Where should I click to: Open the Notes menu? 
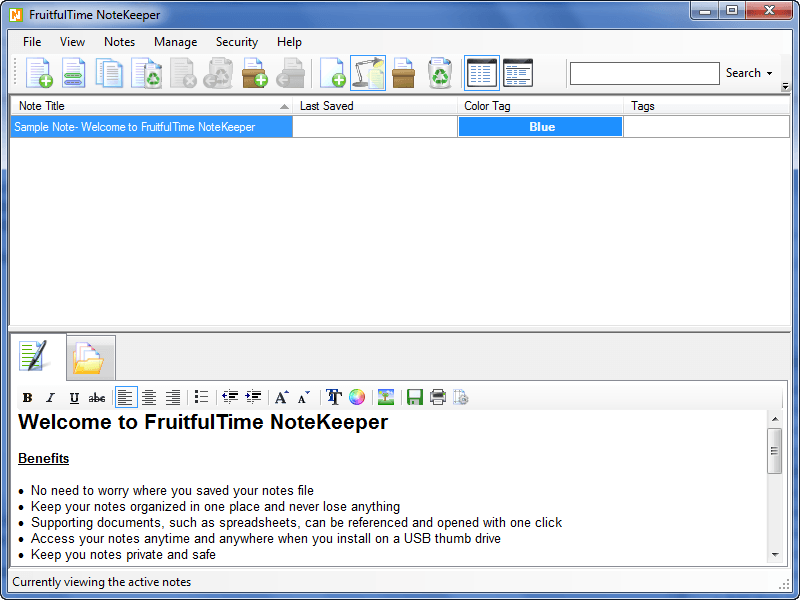tap(119, 42)
